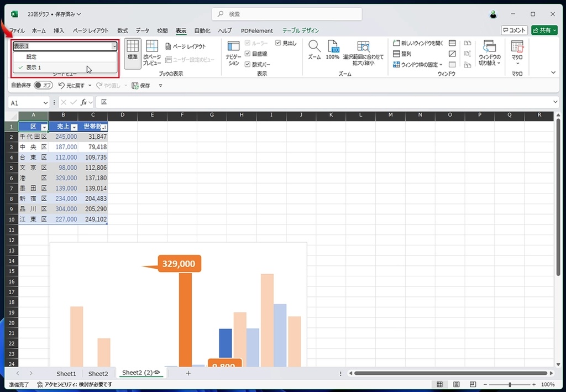Click zoom in plus in status bar
The width and height of the screenshot is (566, 392).
tap(534, 384)
